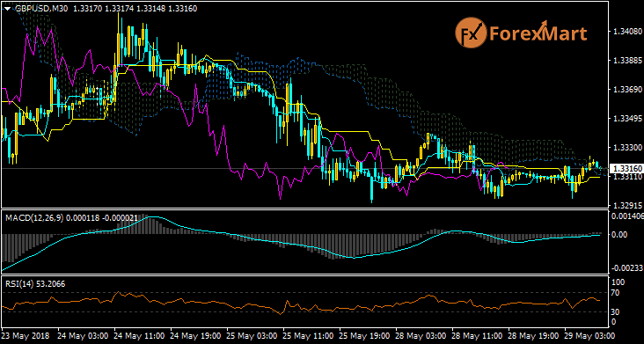The width and height of the screenshot is (644, 344).
Task: Open the chart menu triangle beside GBPUSD
Action: click(x=8, y=8)
